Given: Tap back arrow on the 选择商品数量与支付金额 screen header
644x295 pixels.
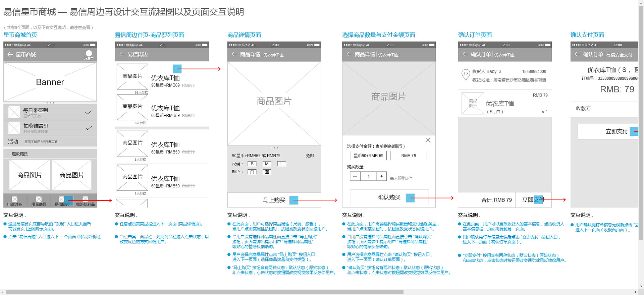Looking at the screenshot, I should tap(349, 54).
